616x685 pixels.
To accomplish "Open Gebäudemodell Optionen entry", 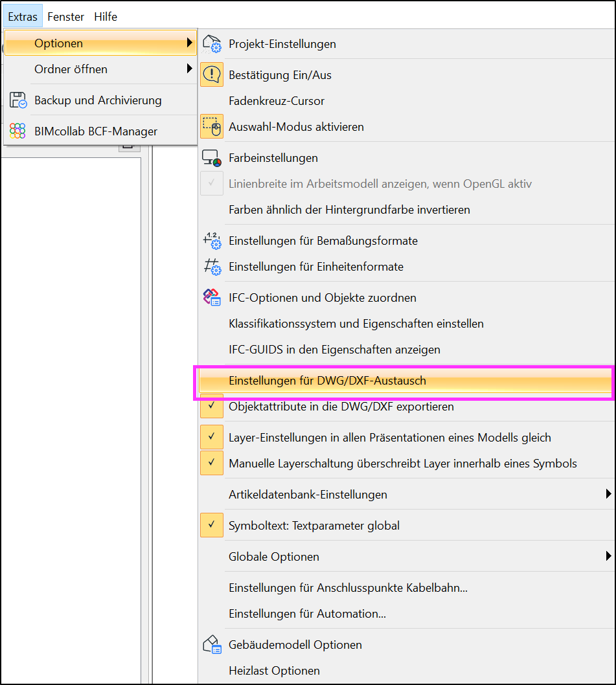I will (407, 644).
